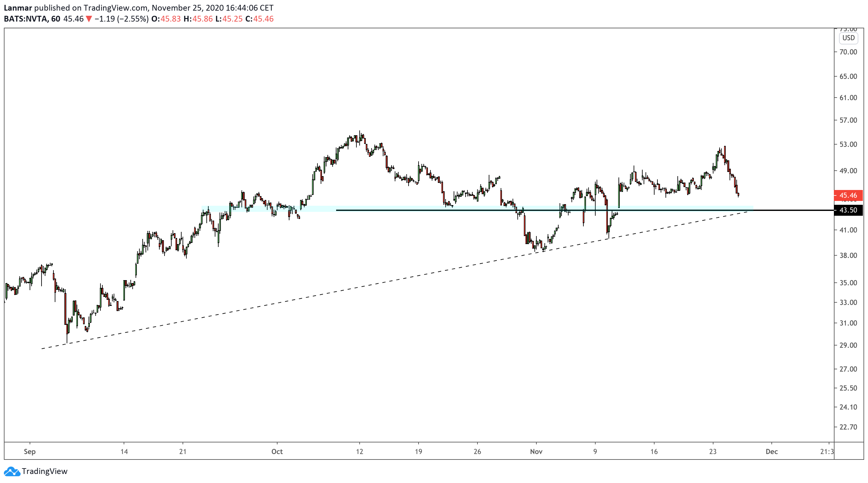Click the BATS:NVTA, 60 symbol title

coord(32,19)
